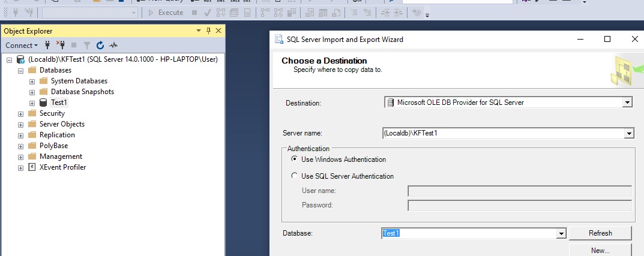This screenshot has width=644, height=256.
Task: Open the Connect dropdown in Object Explorer
Action: (22, 45)
